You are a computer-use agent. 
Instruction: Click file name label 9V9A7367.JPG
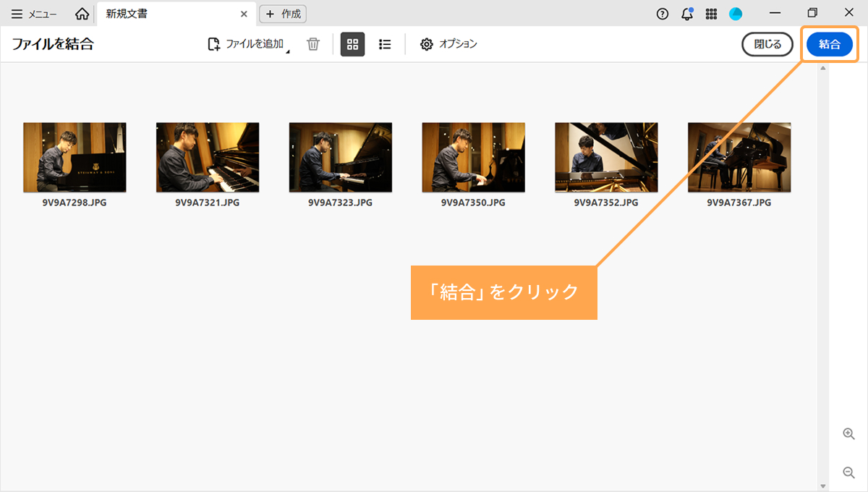point(739,203)
